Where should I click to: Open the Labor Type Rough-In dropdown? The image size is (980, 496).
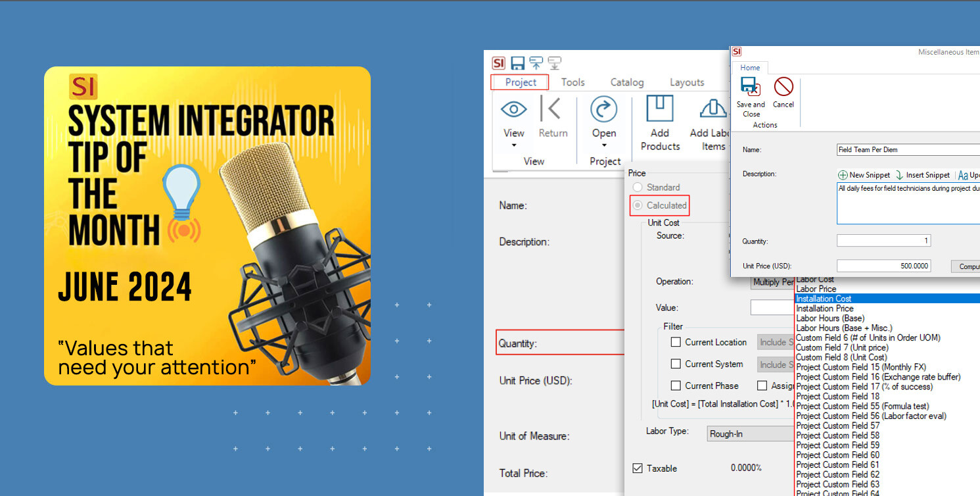click(x=750, y=434)
